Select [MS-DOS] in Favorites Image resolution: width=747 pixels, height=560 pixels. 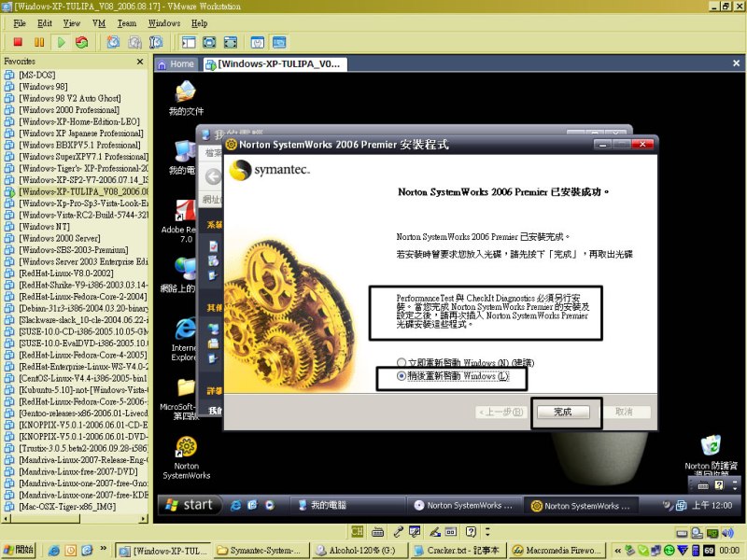pos(37,75)
